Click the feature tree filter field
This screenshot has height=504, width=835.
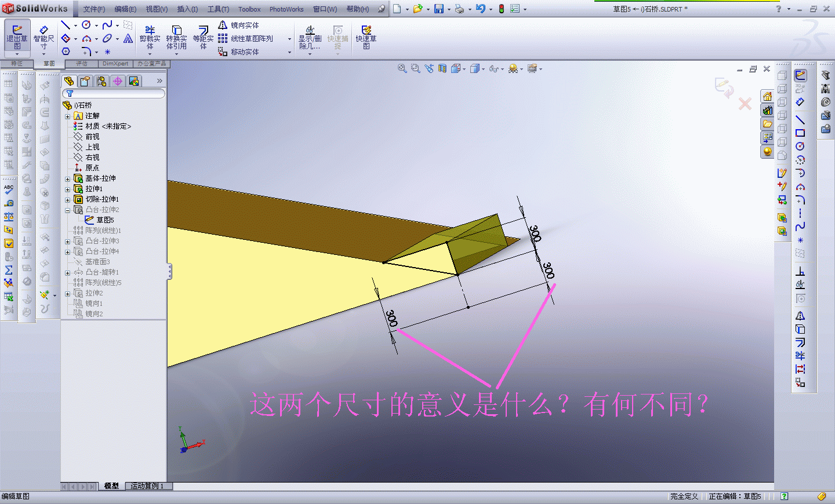coord(114,93)
